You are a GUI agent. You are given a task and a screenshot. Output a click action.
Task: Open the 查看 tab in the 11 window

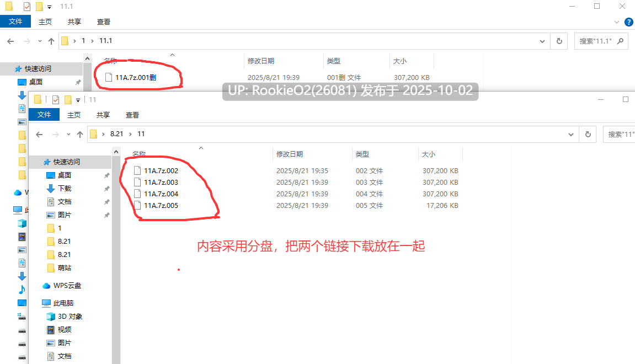pos(132,115)
